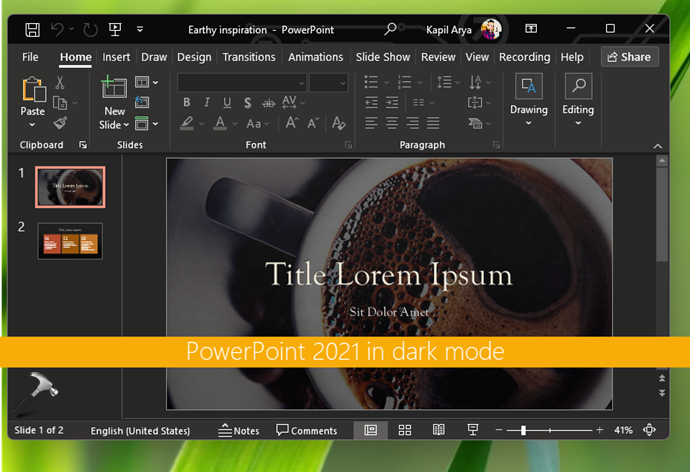Viewport: 690px width, 472px height.
Task: Go to the Animations tab
Action: (316, 57)
